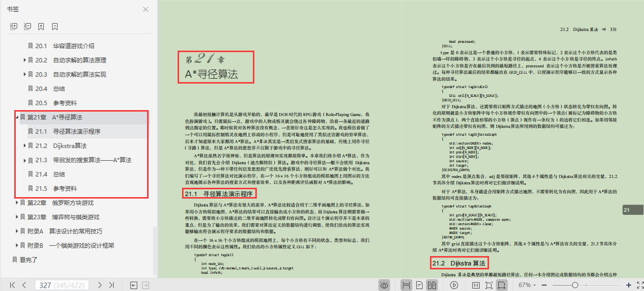The height and width of the screenshot is (291, 644).
Task: Add a new bookmark for current page
Action: [41, 26]
